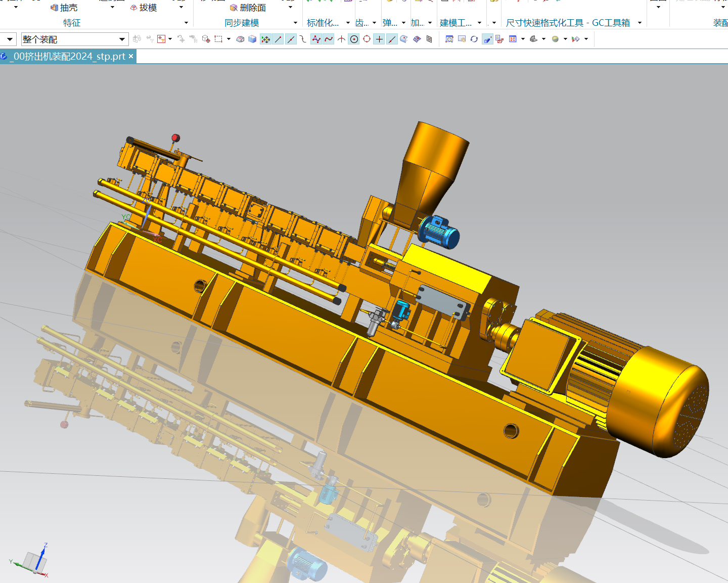
Task: Click the bounded grid snap icon
Action: [x=429, y=39]
